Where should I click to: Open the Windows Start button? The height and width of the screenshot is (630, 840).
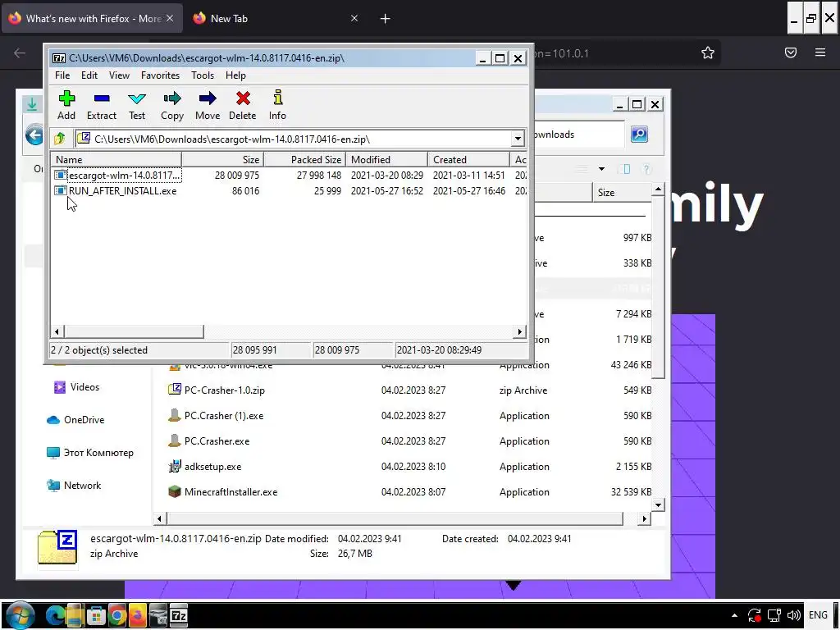pos(20,615)
